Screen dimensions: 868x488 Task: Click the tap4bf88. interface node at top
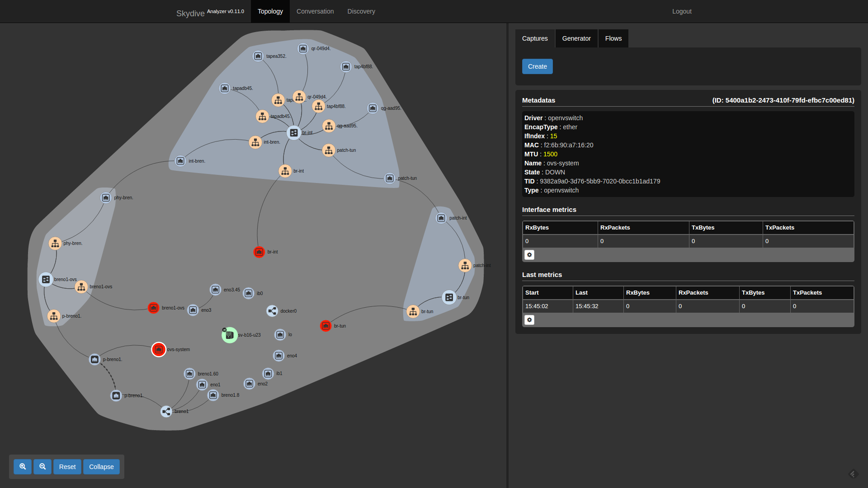point(346,67)
